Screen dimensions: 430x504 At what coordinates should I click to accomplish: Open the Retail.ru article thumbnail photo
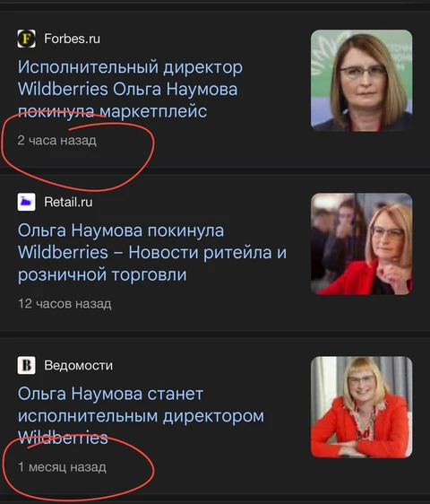362,244
